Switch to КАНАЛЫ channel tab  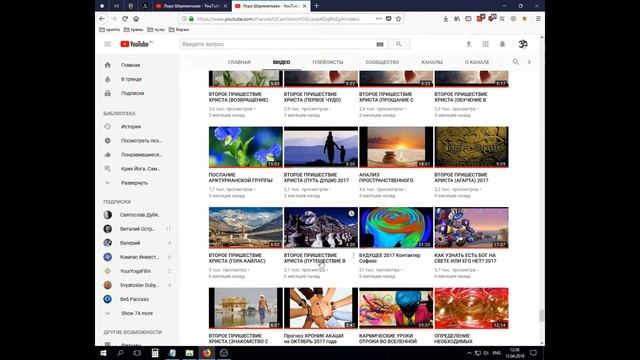(432, 62)
